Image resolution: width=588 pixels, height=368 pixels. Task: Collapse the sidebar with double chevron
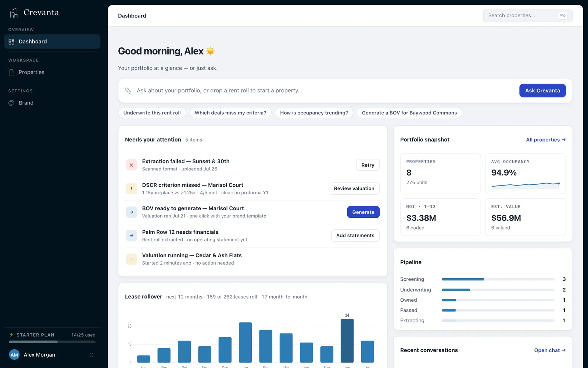point(91,355)
